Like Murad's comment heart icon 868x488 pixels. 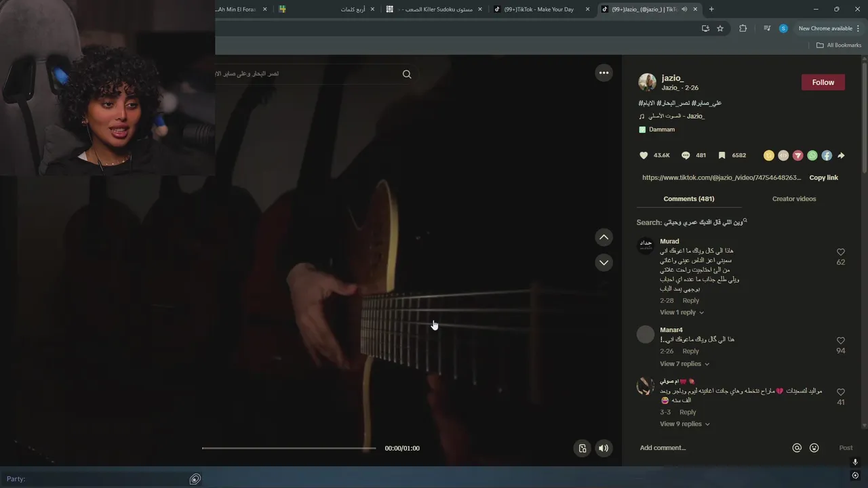click(841, 252)
